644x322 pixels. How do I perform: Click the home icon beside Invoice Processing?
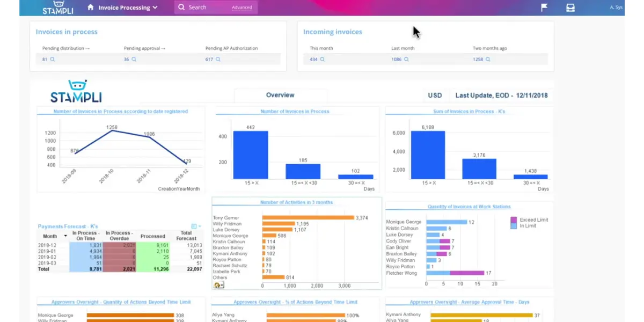tap(90, 8)
